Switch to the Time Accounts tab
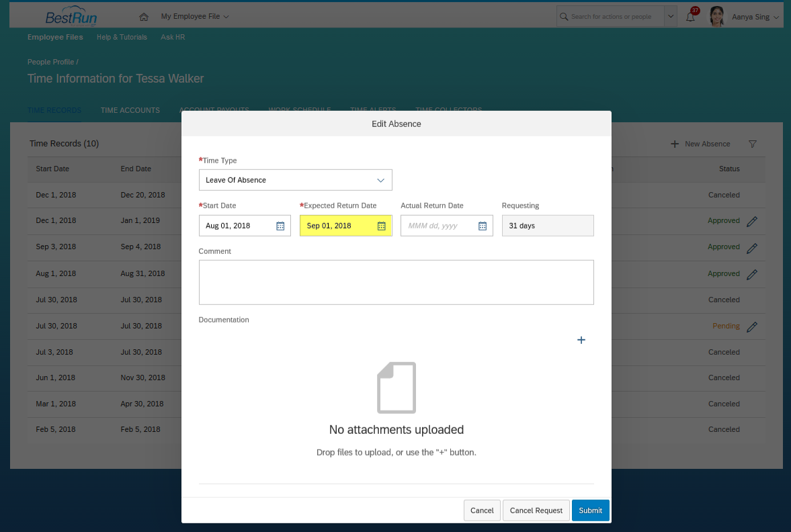This screenshot has width=791, height=532. (x=130, y=110)
